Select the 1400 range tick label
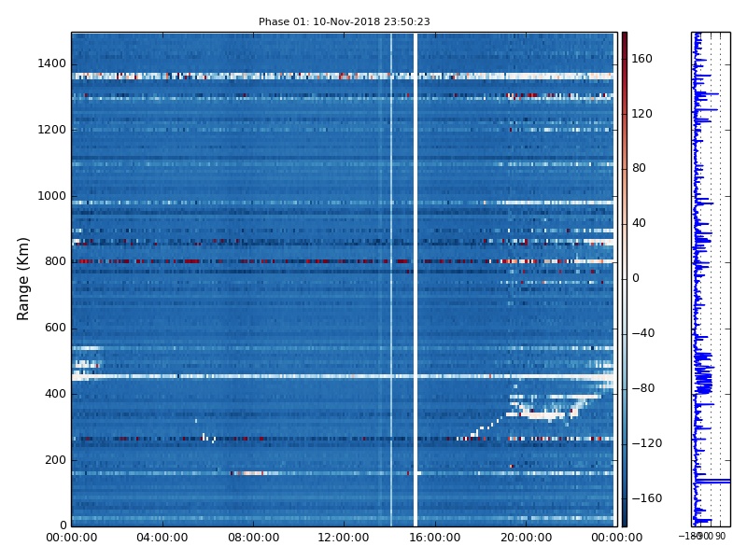Image resolution: width=747 pixels, height=560 pixels. pos(52,63)
